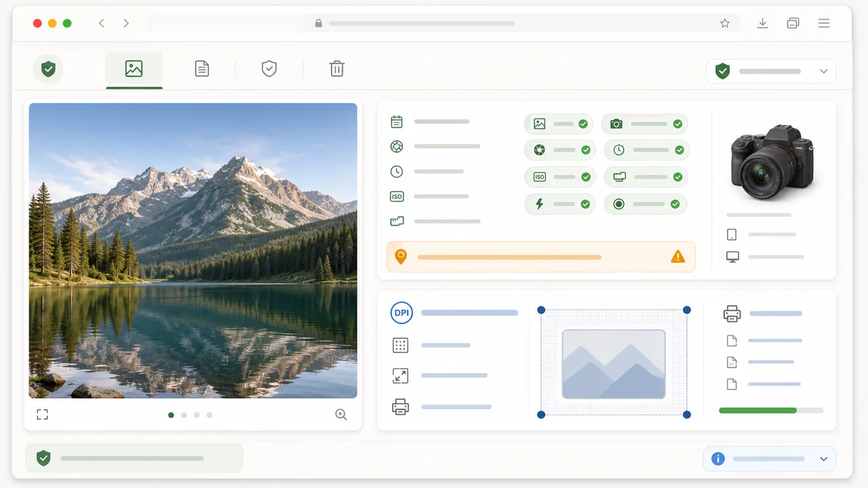The height and width of the screenshot is (488, 868).
Task: Click the clock exposure time icon in the list
Action: (397, 171)
